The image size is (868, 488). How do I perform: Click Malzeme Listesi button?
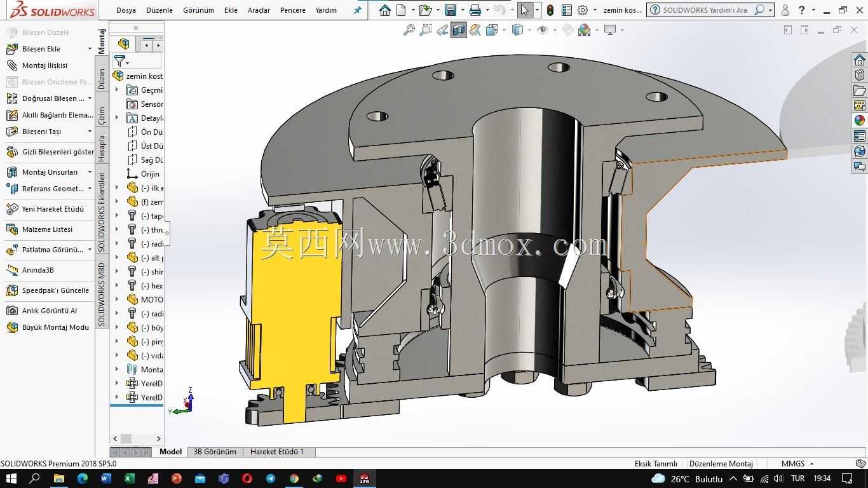pos(39,229)
